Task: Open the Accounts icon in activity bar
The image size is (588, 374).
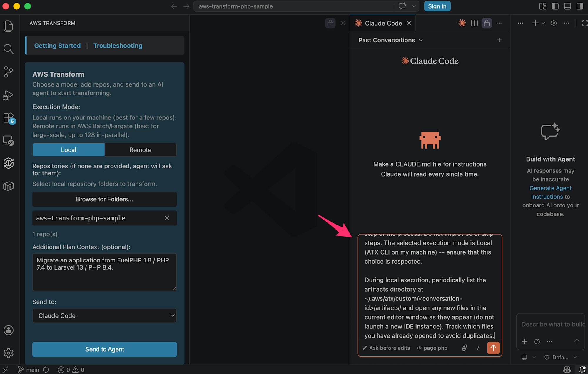Action: pyautogui.click(x=8, y=330)
